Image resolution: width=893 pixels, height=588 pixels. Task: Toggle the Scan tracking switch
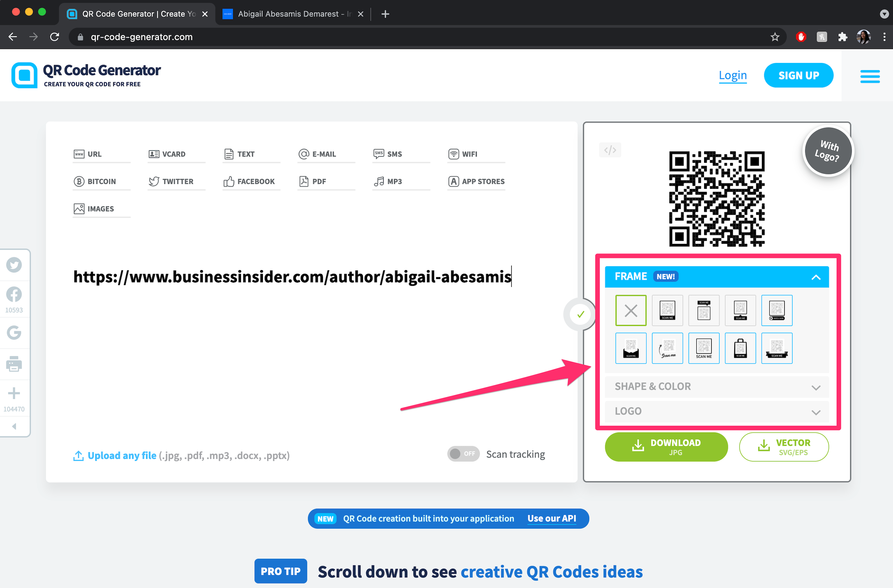463,454
